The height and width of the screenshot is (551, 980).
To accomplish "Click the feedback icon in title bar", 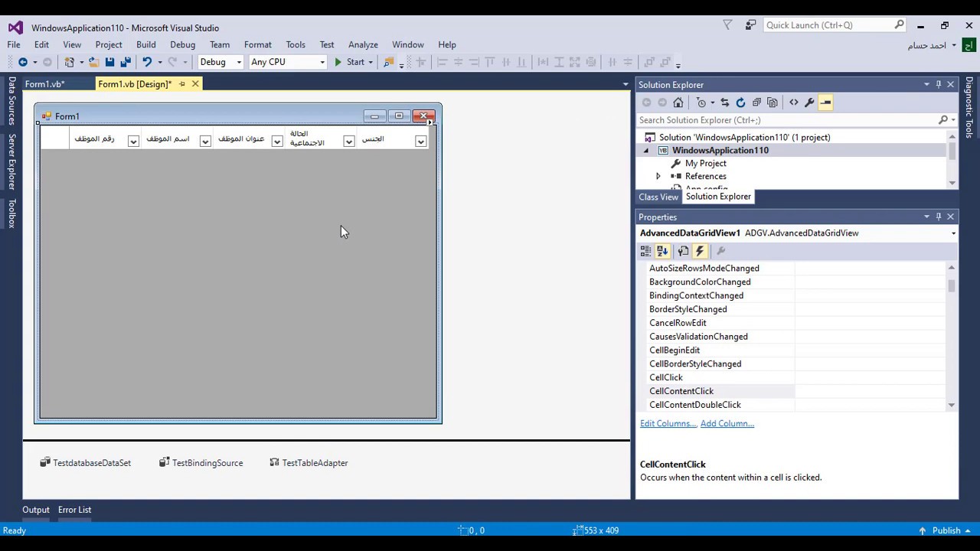I will (750, 25).
